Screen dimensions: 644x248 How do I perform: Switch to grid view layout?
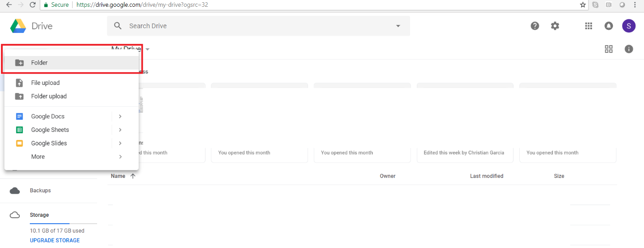[x=609, y=49]
